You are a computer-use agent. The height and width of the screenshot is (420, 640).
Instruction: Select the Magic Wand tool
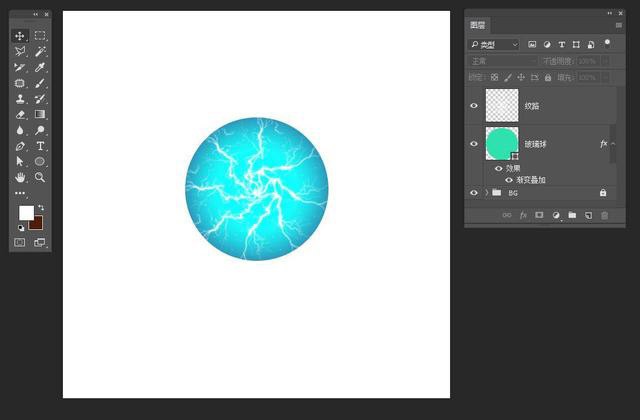(x=40, y=51)
